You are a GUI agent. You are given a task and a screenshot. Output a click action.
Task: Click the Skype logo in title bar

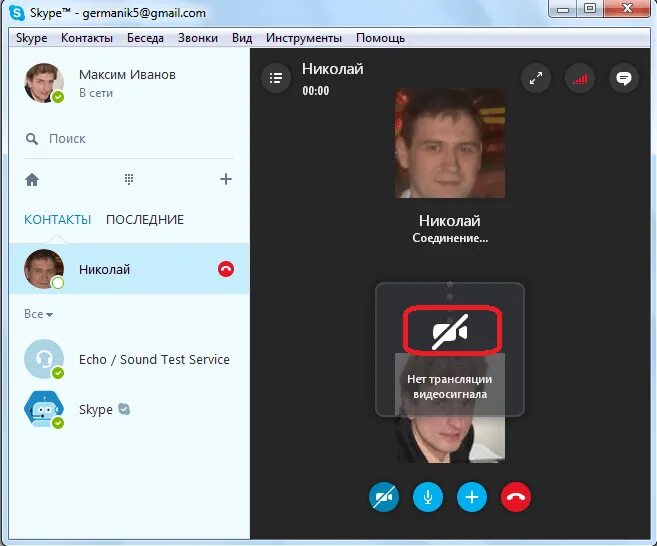(17, 13)
